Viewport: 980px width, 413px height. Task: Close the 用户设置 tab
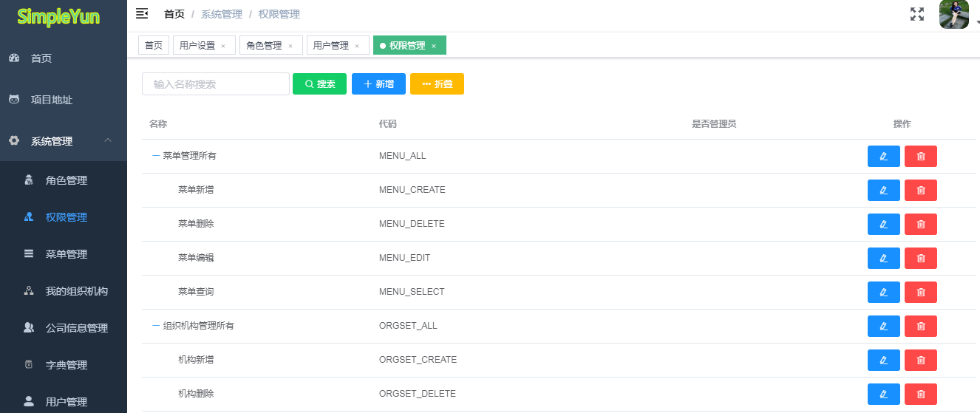pos(223,46)
